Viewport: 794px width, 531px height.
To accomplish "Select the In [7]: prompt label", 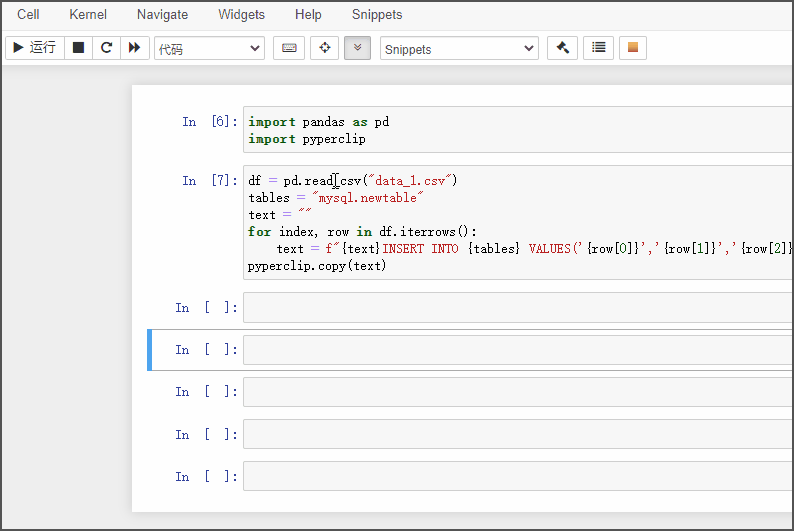I will coord(210,181).
